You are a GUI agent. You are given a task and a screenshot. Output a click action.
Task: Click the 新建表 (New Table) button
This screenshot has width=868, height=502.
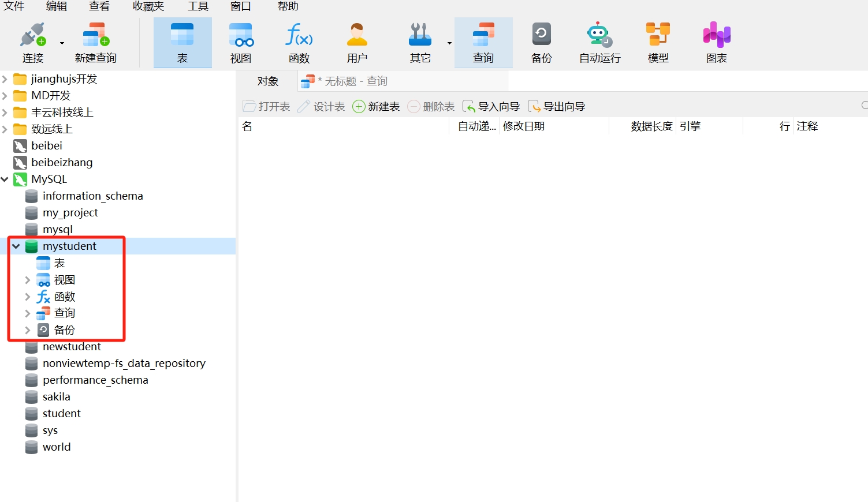(x=377, y=107)
